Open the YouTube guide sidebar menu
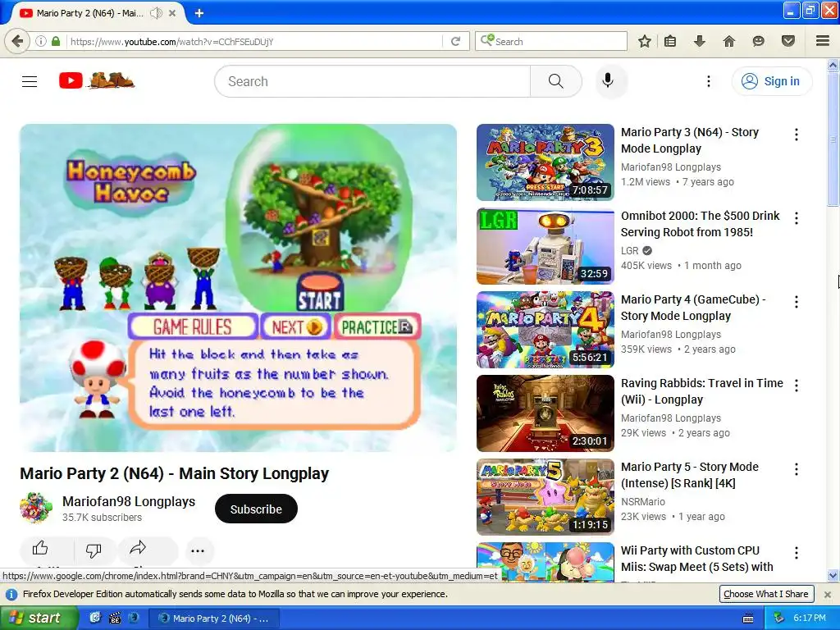The width and height of the screenshot is (840, 630). (30, 81)
